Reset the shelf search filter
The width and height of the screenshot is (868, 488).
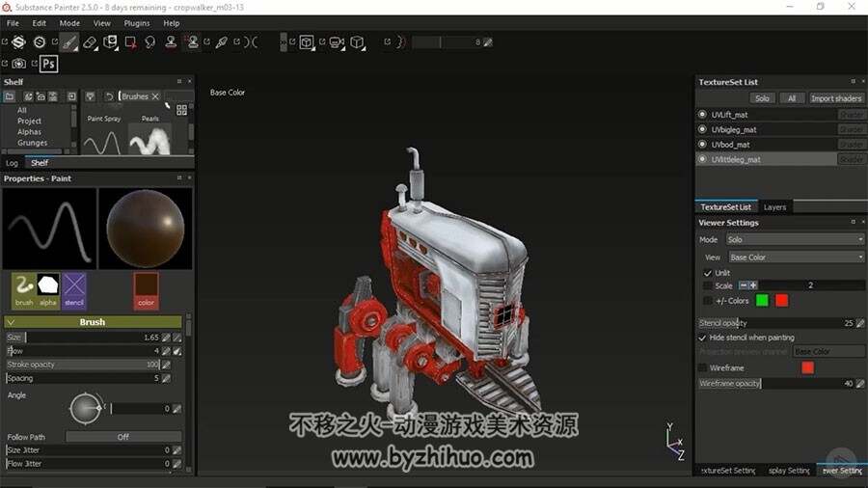[109, 96]
